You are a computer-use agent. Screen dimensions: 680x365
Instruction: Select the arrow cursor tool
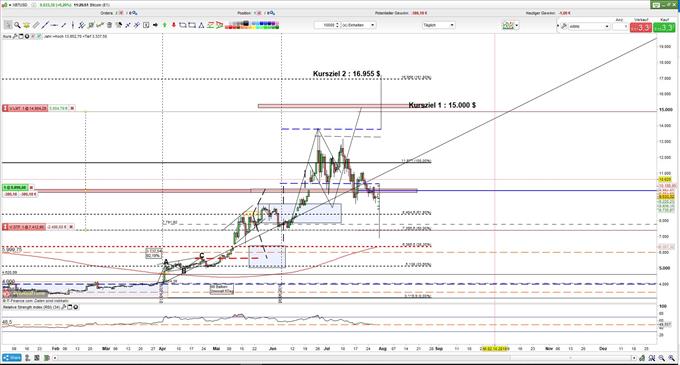(x=8, y=25)
